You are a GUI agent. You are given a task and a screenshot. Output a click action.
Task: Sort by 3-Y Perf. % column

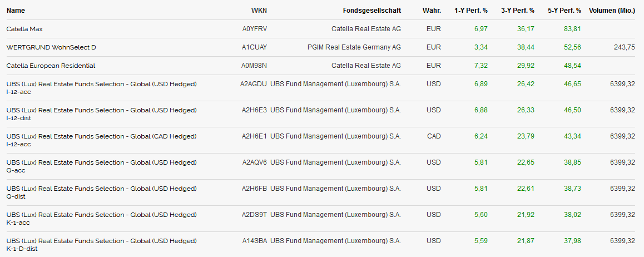[518, 10]
